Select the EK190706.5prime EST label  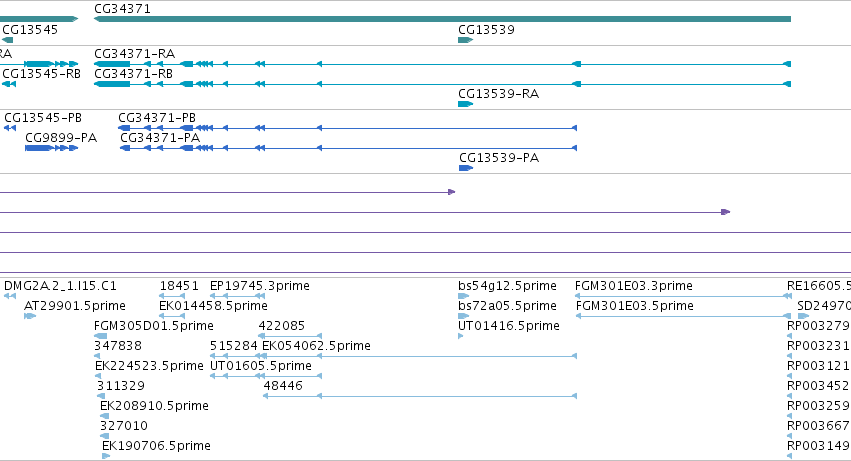pos(156,446)
